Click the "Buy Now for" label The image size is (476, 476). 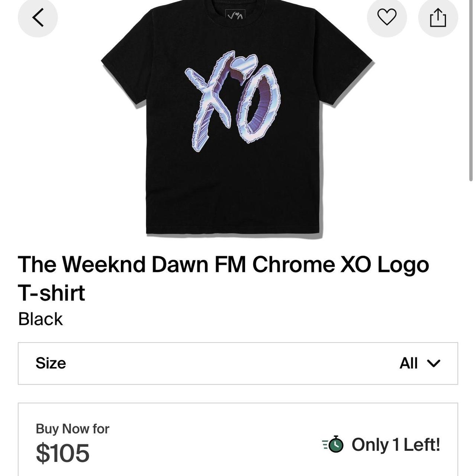(x=73, y=429)
